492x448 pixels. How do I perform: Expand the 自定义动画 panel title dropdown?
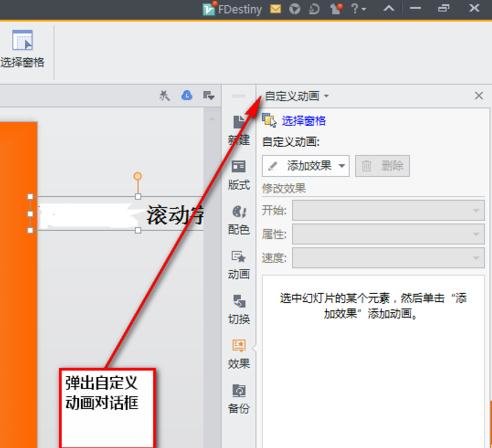tap(297, 96)
